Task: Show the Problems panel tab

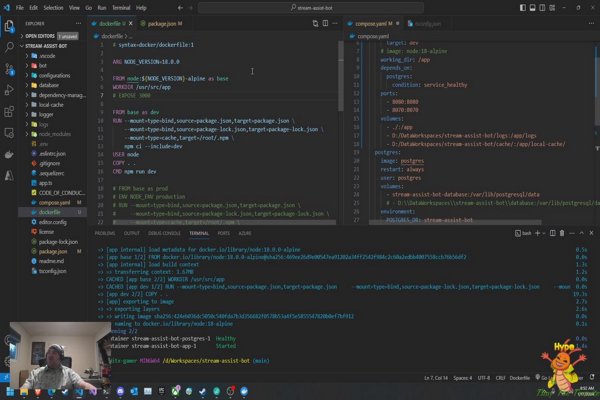Action: click(x=104, y=233)
